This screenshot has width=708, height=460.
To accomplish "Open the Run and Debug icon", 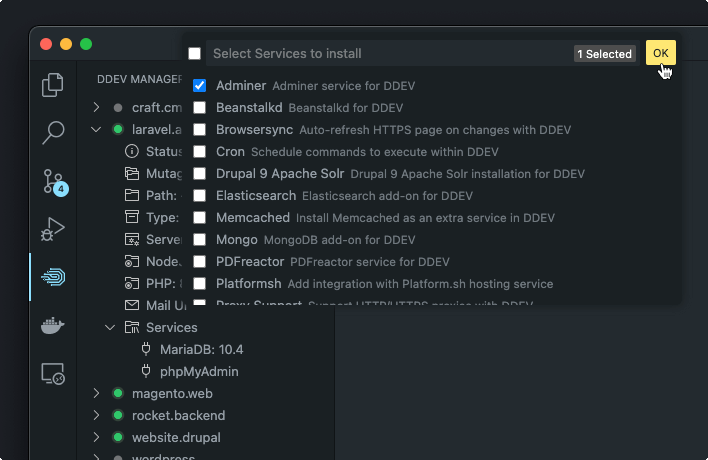I will pos(53,229).
